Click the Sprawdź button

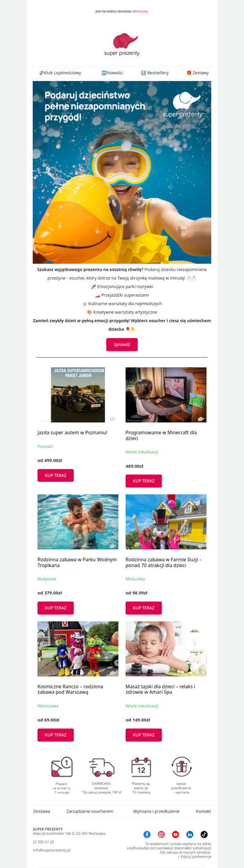point(122,344)
